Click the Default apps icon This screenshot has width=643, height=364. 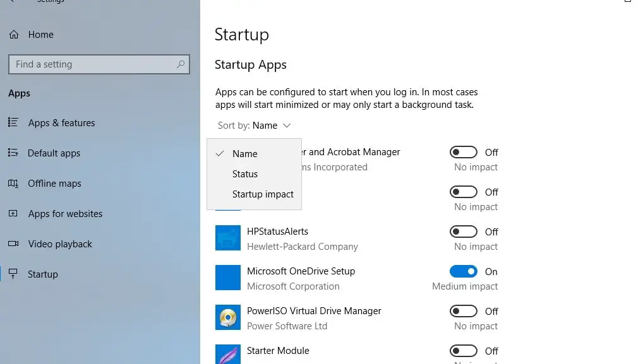(x=13, y=153)
